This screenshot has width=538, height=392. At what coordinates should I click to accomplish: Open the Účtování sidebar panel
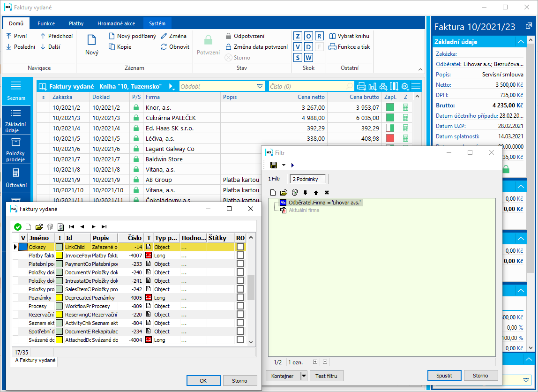16,178
